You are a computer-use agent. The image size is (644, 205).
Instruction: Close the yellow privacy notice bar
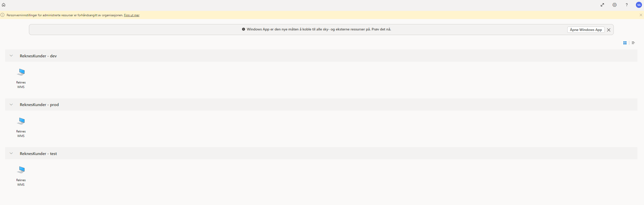(641, 15)
